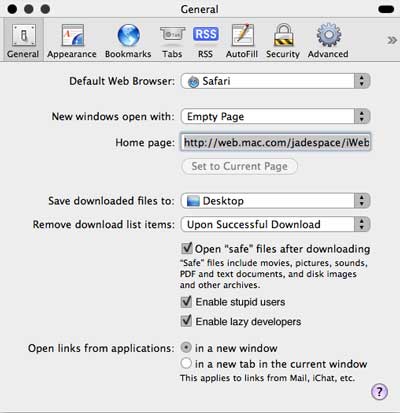Go to AutoFill preferences
The height and width of the screenshot is (413, 400).
(x=242, y=40)
